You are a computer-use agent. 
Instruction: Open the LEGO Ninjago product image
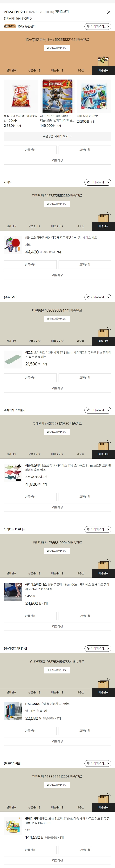[x=57, y=96]
